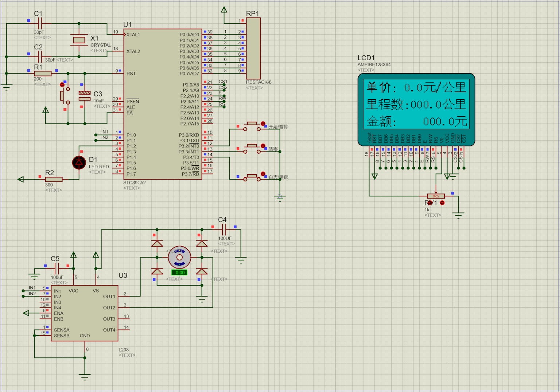Click the AMPIRE128X64 model label
This screenshot has width=560, height=392.
[x=374, y=64]
